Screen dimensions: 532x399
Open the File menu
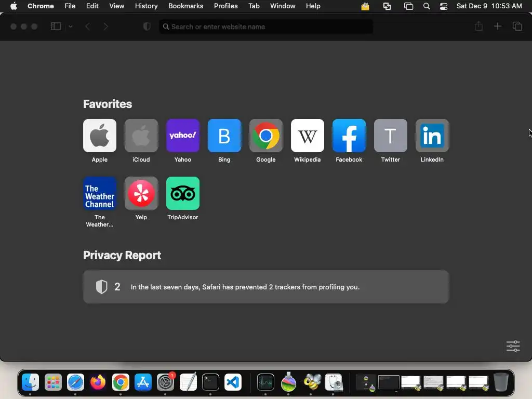pyautogui.click(x=70, y=6)
